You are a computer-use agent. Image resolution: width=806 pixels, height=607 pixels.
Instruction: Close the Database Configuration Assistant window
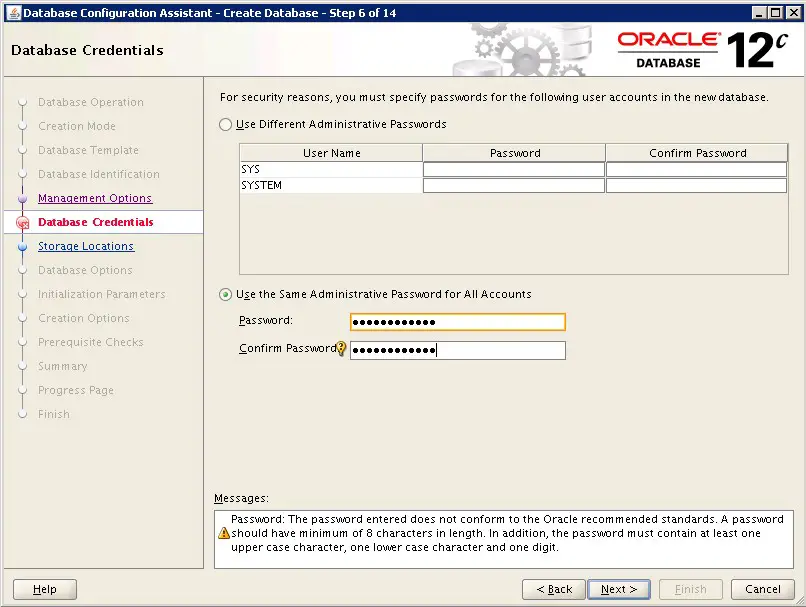pos(794,13)
